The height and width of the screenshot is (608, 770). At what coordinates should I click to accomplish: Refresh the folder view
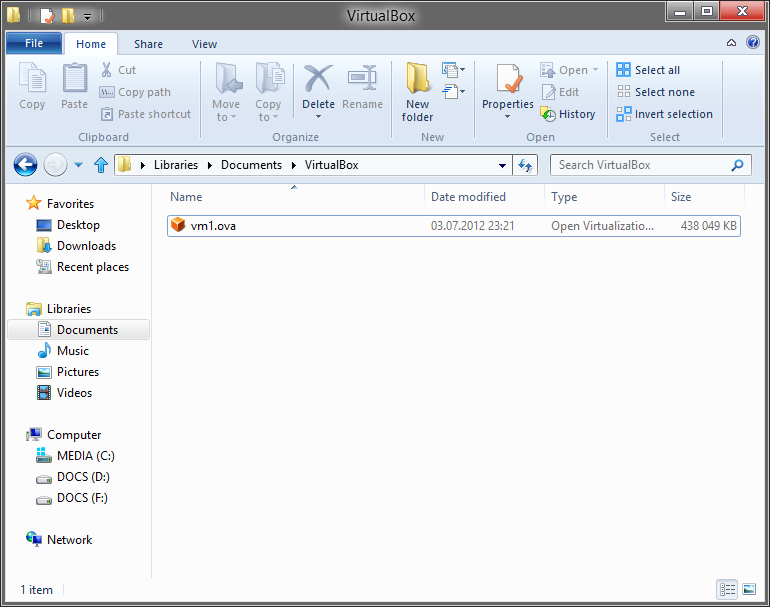(525, 165)
